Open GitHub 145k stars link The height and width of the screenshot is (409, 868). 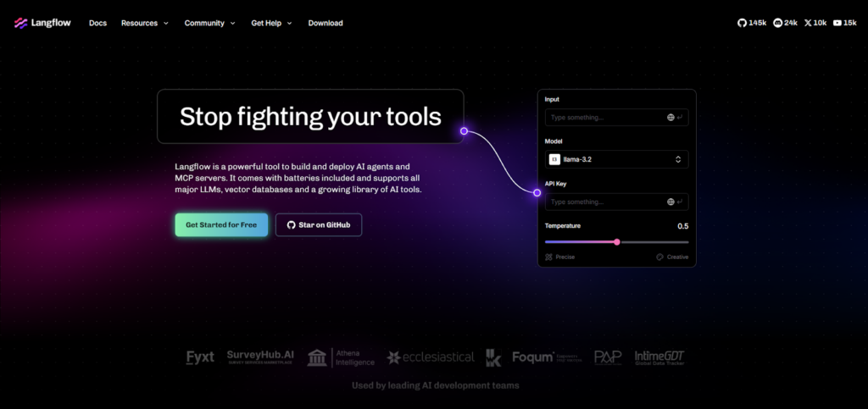click(752, 23)
